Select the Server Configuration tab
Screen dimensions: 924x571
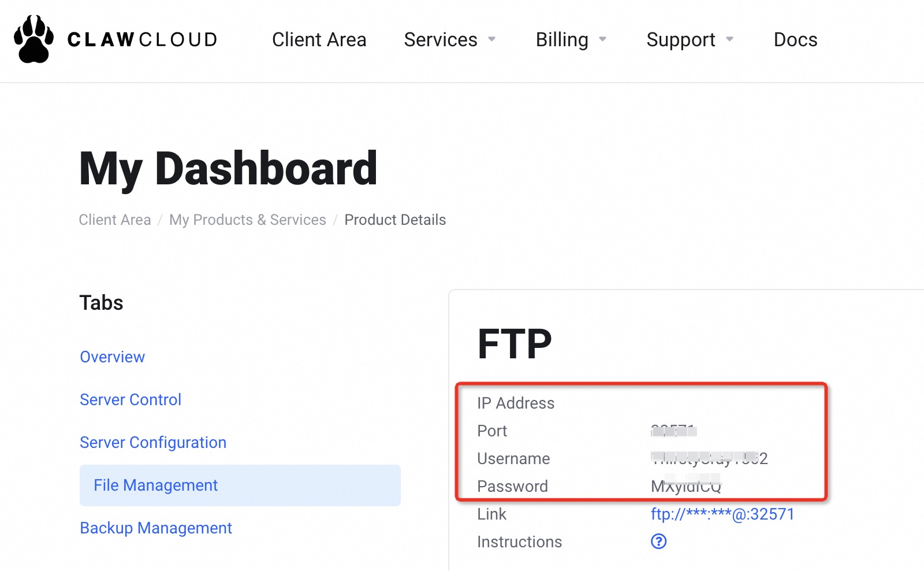(x=153, y=443)
